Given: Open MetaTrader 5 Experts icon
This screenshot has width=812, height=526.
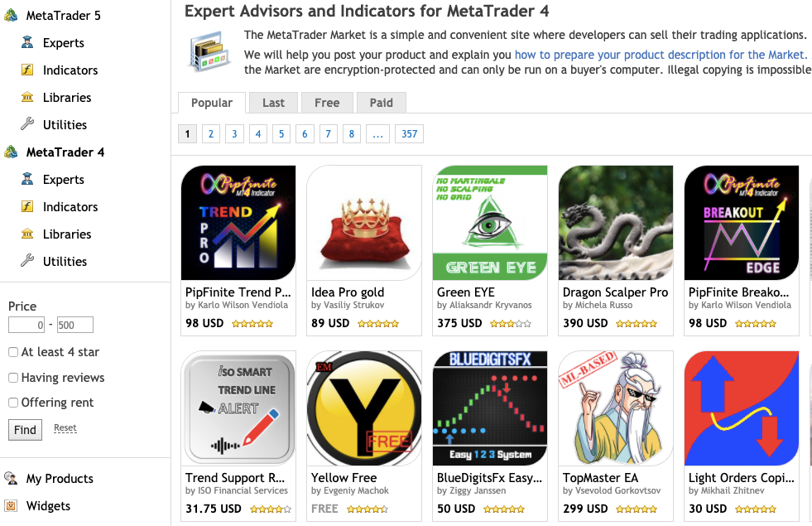Looking at the screenshot, I should tap(27, 42).
